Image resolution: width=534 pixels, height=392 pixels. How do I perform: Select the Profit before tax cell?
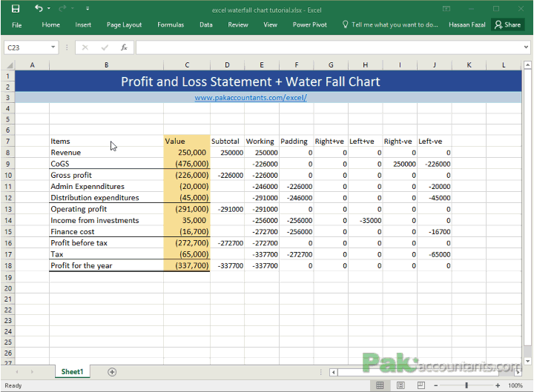pyautogui.click(x=106, y=243)
